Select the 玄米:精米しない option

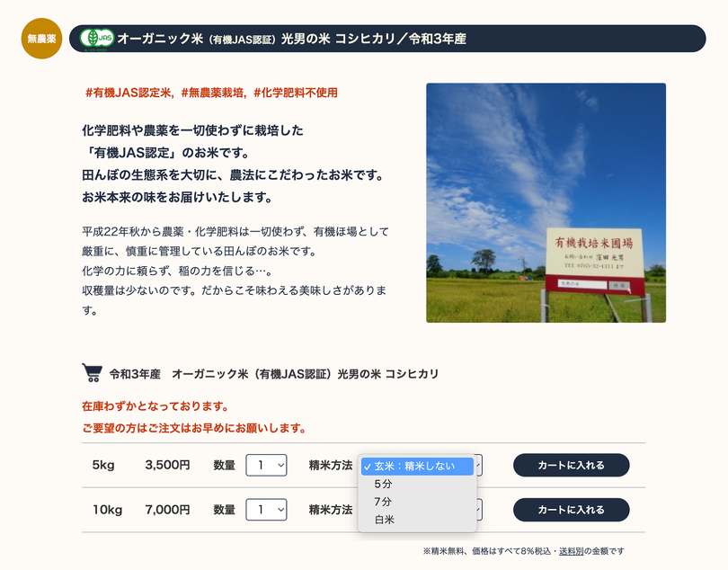point(417,467)
